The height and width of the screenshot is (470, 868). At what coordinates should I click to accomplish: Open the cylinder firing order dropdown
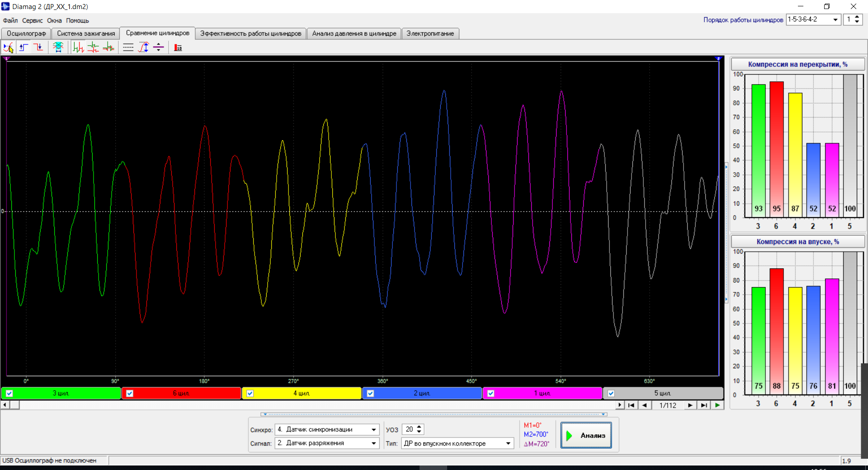point(835,19)
